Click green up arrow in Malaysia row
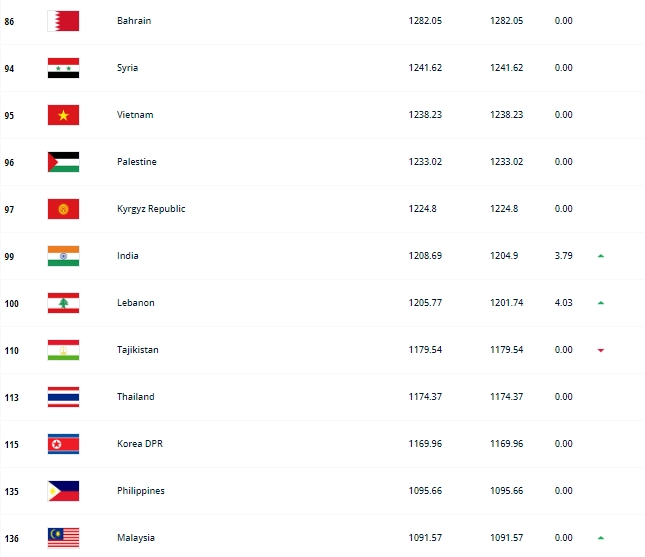 601,538
